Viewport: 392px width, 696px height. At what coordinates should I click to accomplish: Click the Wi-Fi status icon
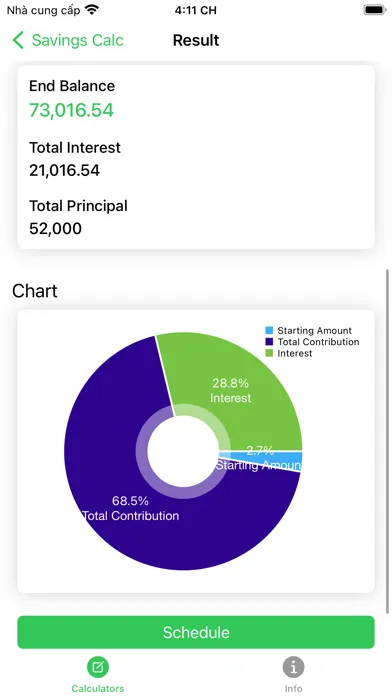click(x=92, y=10)
